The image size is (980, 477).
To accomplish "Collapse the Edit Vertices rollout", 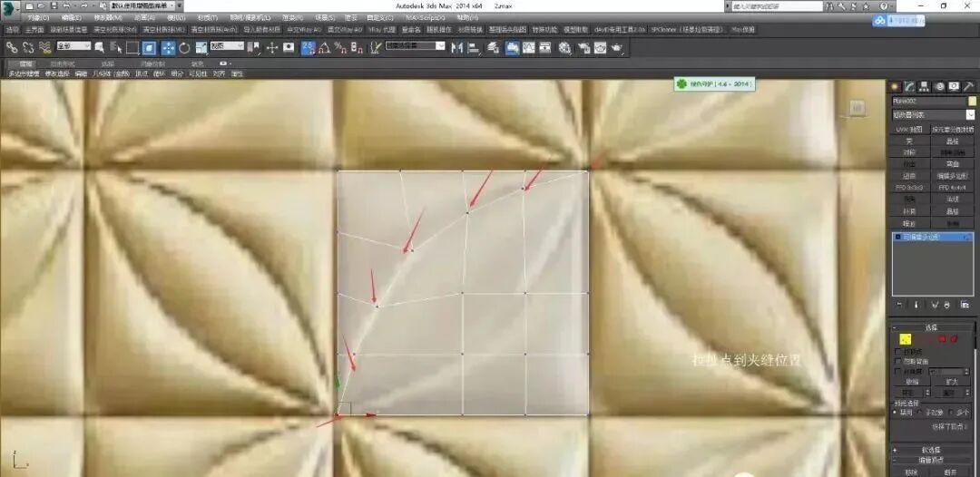I will click(x=933, y=460).
